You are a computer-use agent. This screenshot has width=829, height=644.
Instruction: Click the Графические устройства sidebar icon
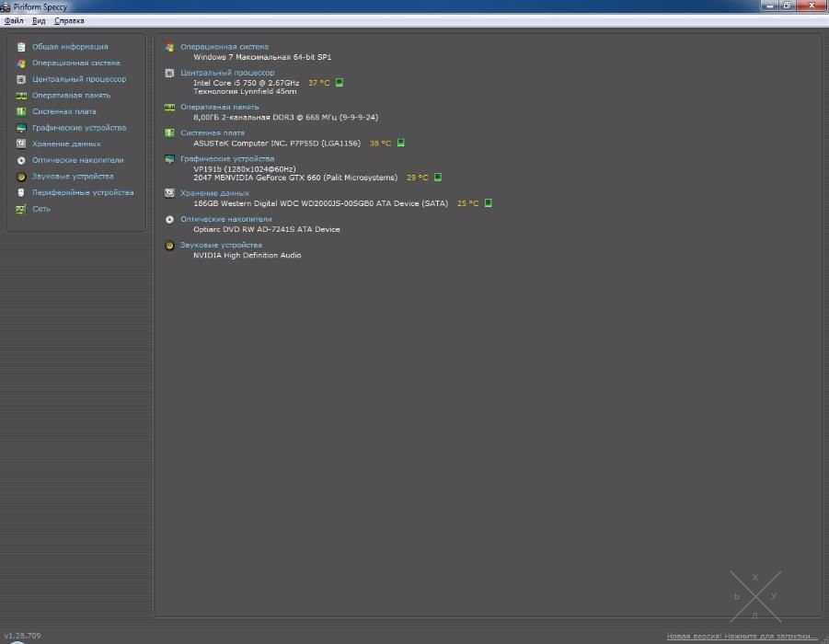point(21,128)
